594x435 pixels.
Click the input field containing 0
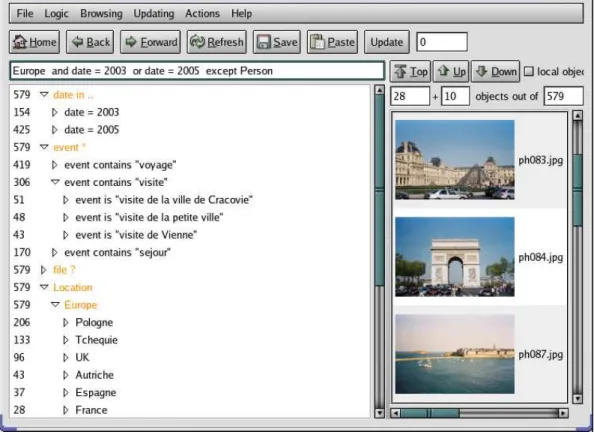click(442, 42)
